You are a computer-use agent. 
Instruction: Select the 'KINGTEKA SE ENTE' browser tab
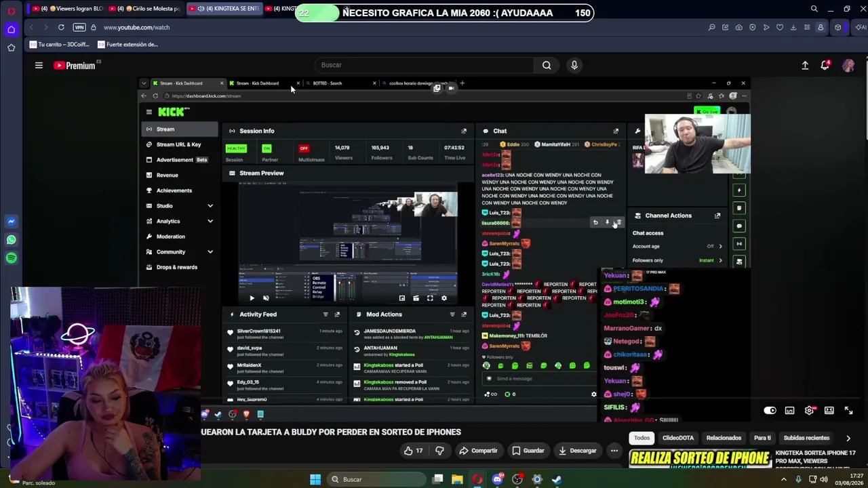point(224,9)
